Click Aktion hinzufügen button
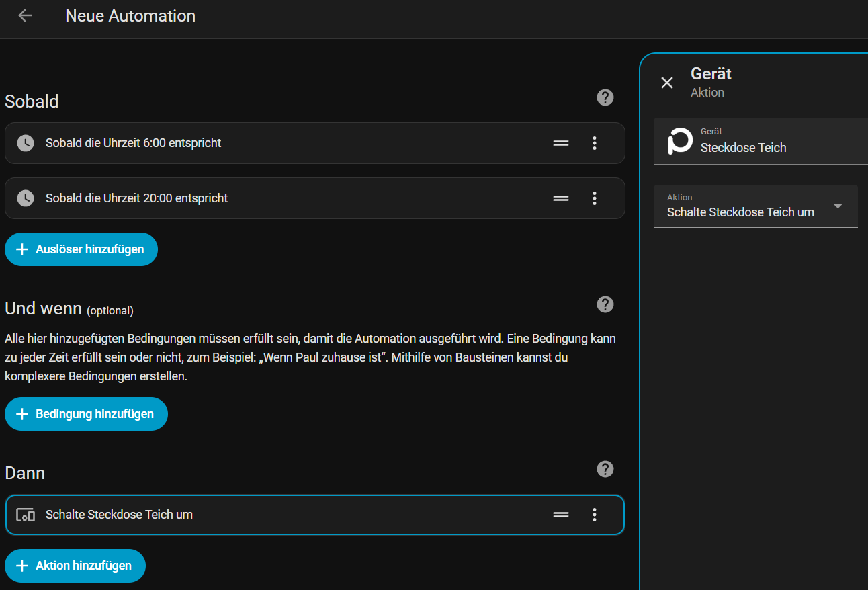The height and width of the screenshot is (590, 868). (x=75, y=566)
